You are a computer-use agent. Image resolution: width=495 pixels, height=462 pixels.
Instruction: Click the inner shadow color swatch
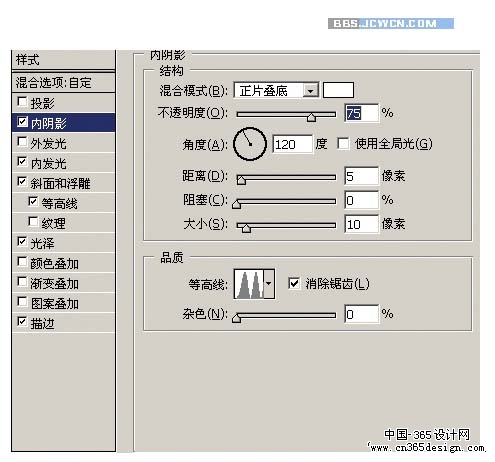coord(338,90)
